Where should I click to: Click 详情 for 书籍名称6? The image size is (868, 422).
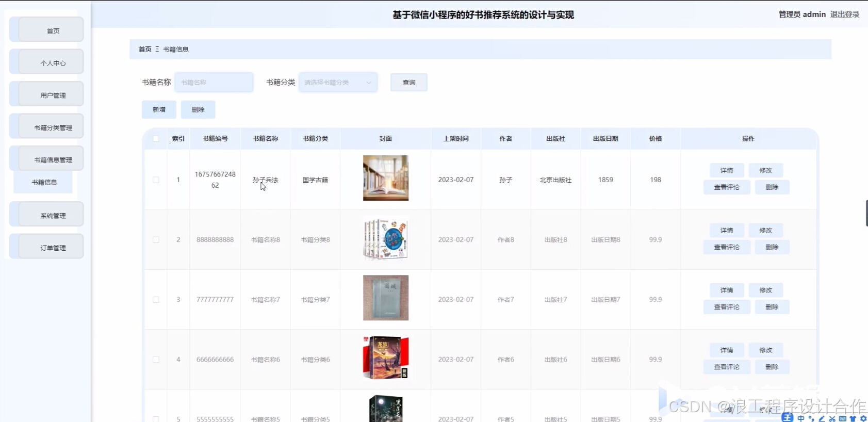726,350
